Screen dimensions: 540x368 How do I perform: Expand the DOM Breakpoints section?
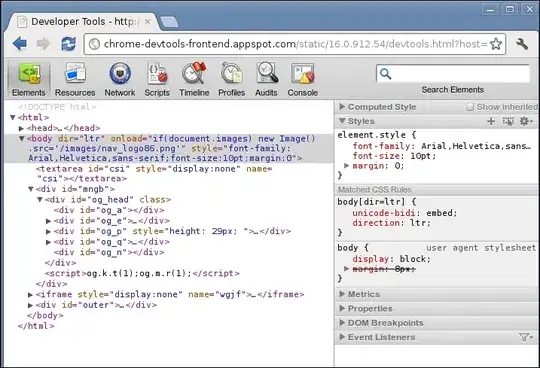tap(342, 323)
